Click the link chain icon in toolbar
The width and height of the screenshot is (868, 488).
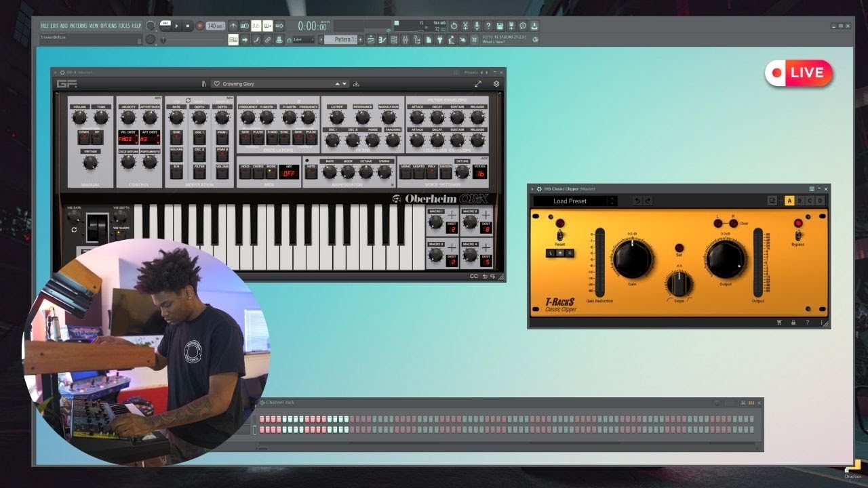tap(268, 39)
